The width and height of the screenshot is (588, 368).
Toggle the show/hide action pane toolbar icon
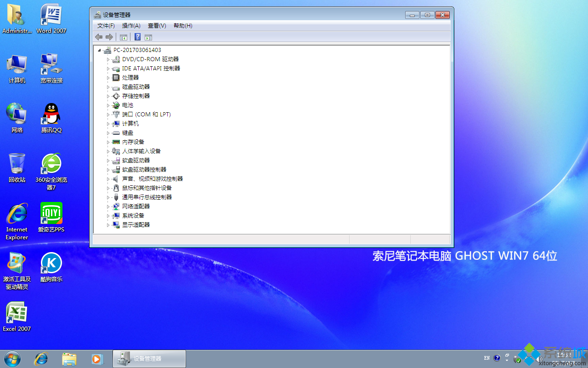click(x=148, y=37)
